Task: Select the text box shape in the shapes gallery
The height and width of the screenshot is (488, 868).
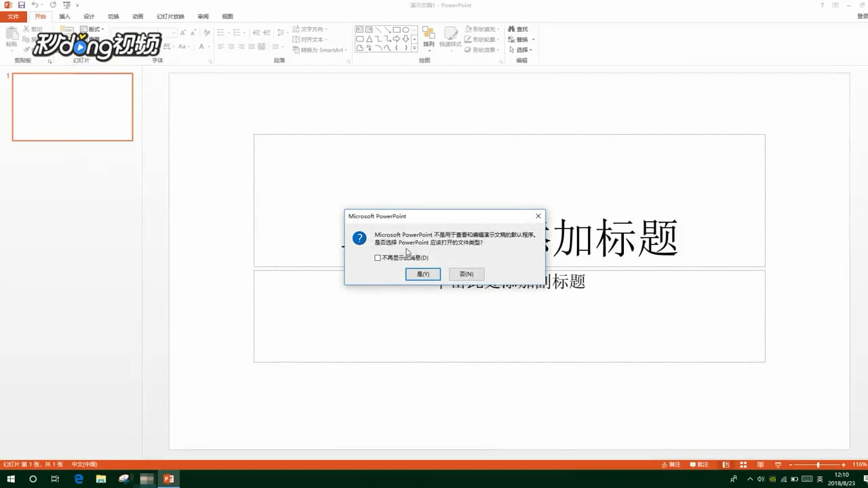Action: click(x=359, y=30)
